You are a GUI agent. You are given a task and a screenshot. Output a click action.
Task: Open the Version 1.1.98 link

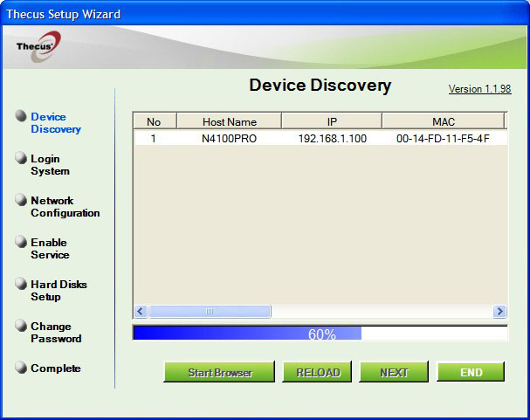479,89
